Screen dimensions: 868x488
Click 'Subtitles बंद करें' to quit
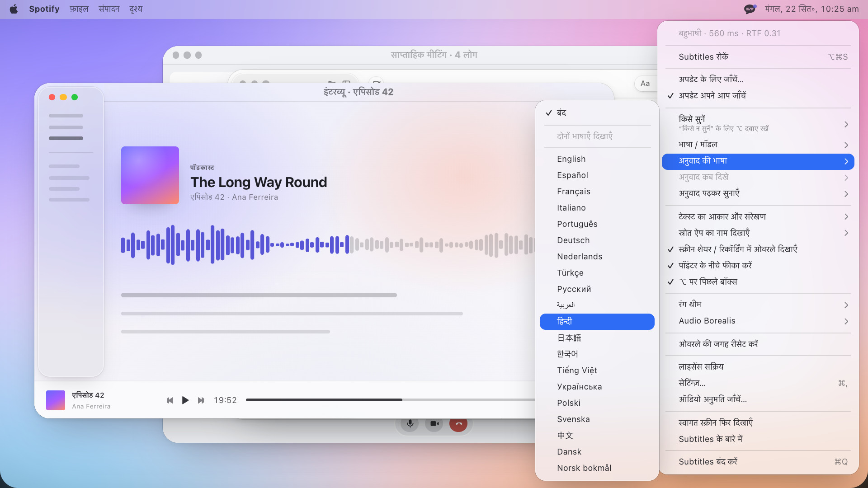pyautogui.click(x=758, y=462)
